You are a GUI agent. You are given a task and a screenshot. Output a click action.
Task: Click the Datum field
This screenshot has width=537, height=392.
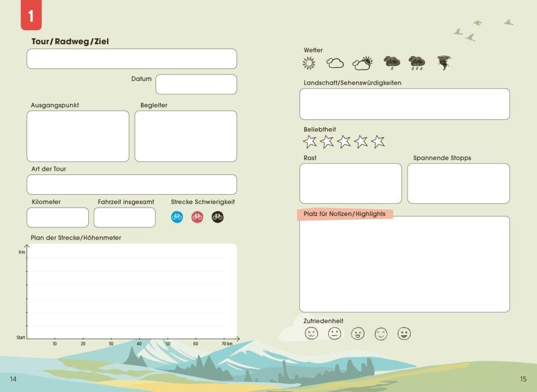click(x=197, y=84)
